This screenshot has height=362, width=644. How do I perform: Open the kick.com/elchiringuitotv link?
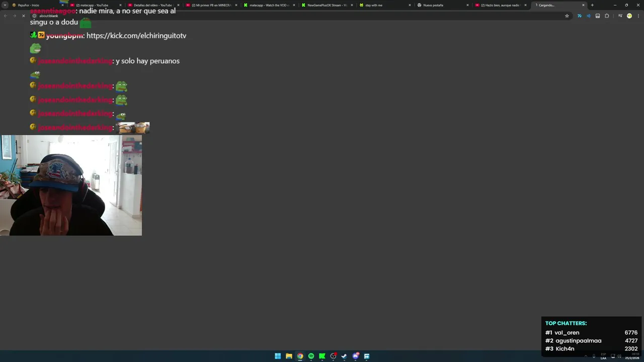point(136,36)
